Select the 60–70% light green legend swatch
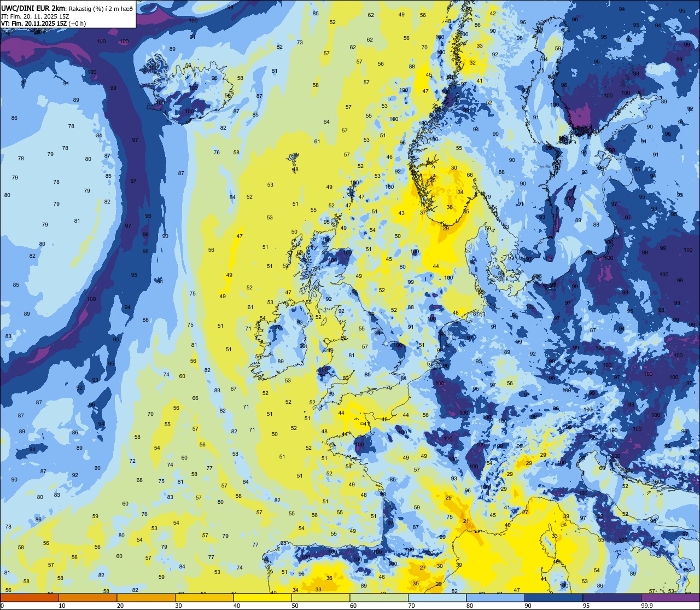The width and height of the screenshot is (700, 610). tap(379, 598)
